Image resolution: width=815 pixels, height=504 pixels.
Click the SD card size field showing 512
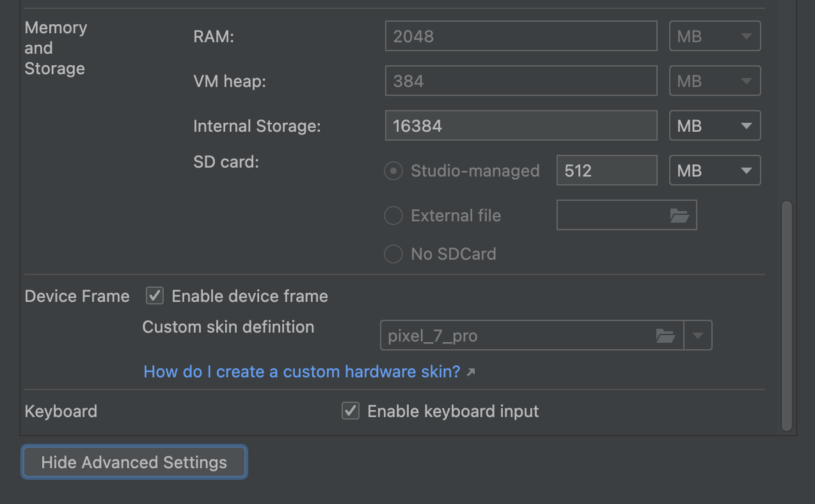pyautogui.click(x=606, y=171)
